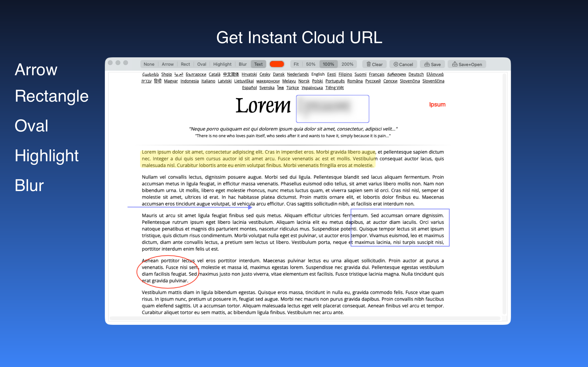
Task: Open the orange color swatch
Action: point(277,64)
